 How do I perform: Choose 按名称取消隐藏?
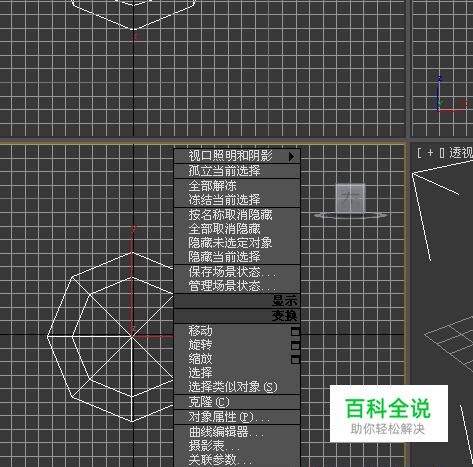237,215
